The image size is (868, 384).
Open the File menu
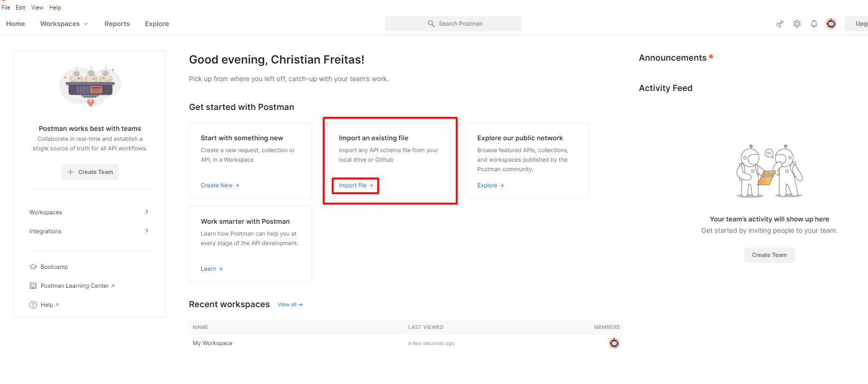point(6,7)
